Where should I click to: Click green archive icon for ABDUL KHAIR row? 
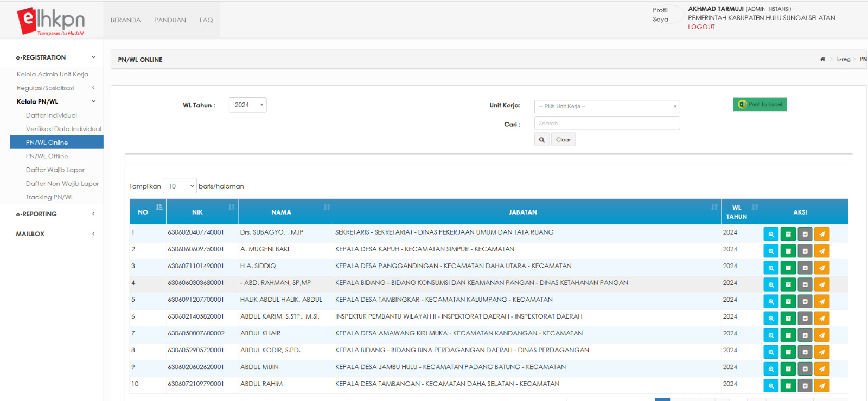click(788, 335)
